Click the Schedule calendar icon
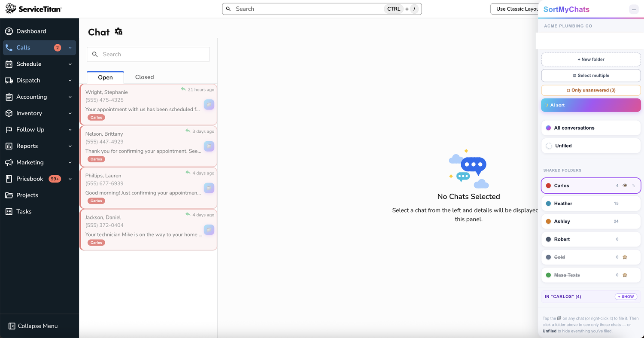Viewport: 644px width, 338px height. click(9, 64)
